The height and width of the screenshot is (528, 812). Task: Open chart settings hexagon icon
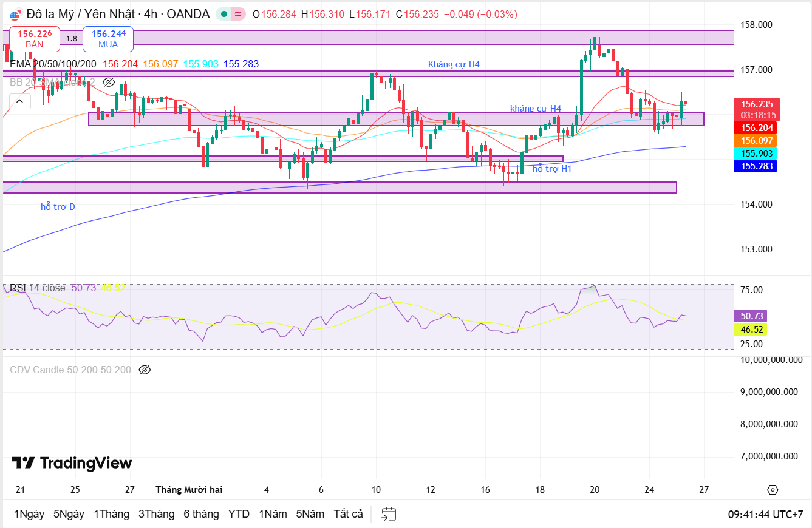click(773, 490)
